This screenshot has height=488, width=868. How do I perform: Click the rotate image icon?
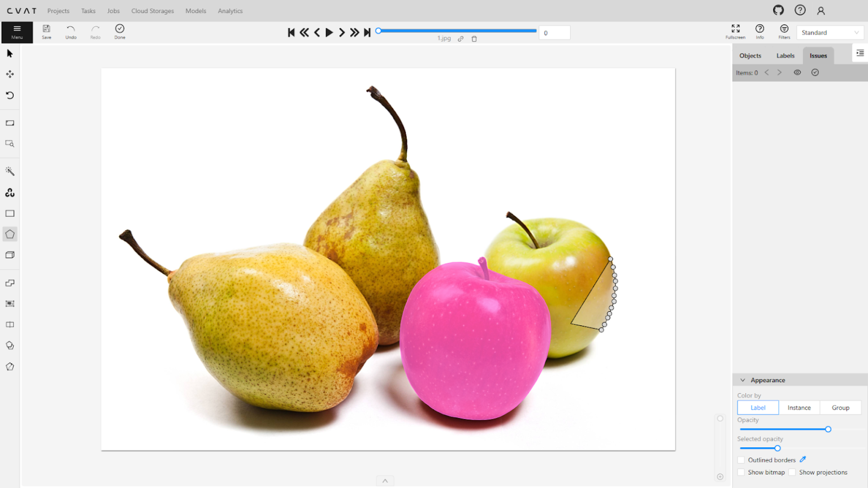(x=10, y=95)
